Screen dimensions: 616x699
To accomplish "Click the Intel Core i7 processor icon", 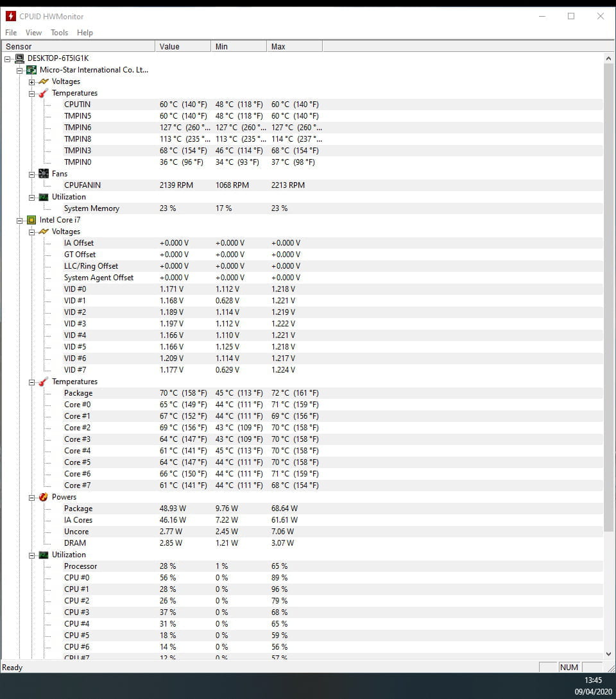I will (x=31, y=220).
